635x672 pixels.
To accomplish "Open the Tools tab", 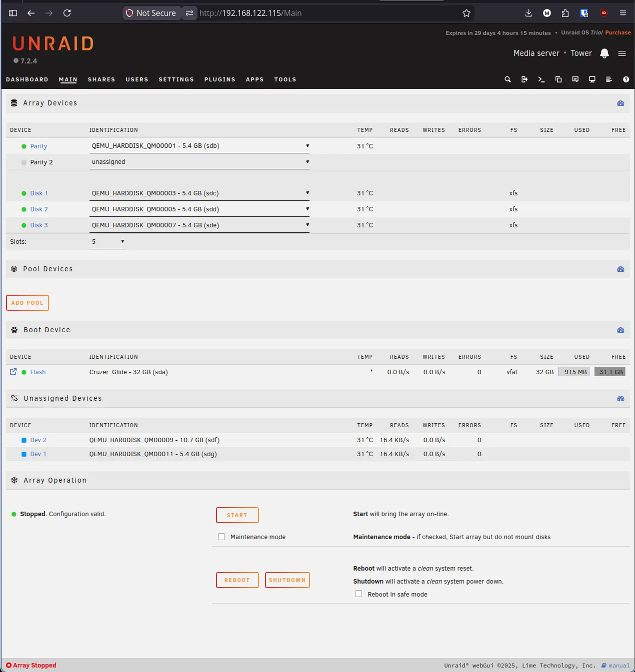I will coord(285,79).
